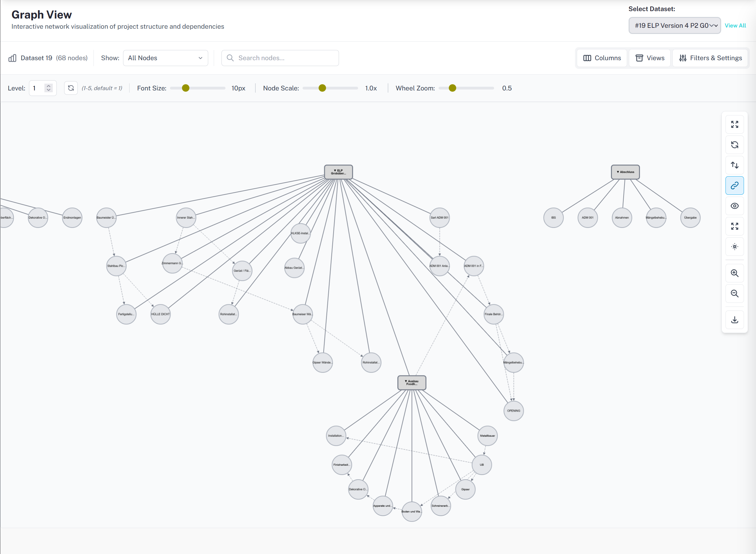
Task: Select the OPENING node
Action: point(514,411)
